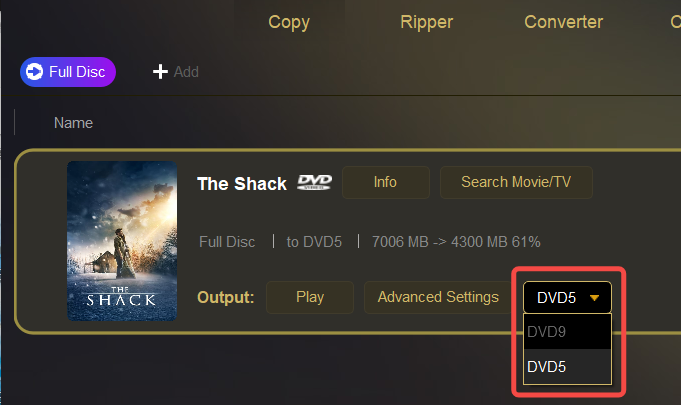681x405 pixels.
Task: Click the Search Movie/TV button
Action: coord(516,183)
